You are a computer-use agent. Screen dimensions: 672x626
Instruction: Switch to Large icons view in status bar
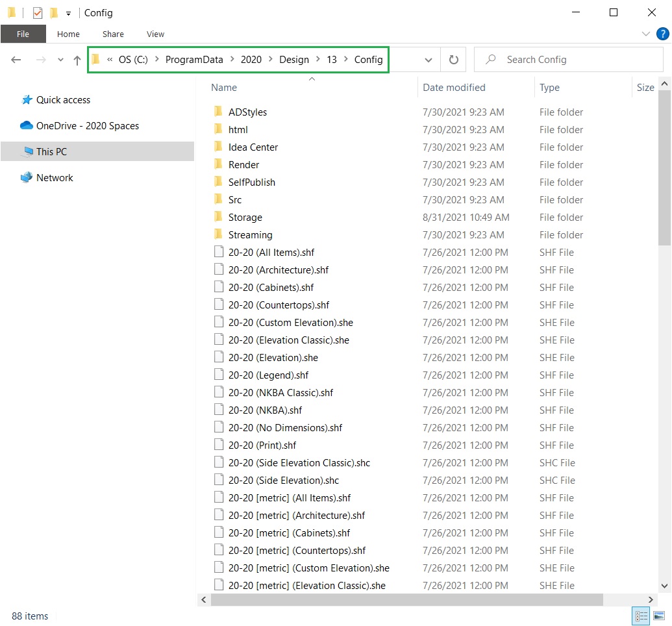pos(659,616)
